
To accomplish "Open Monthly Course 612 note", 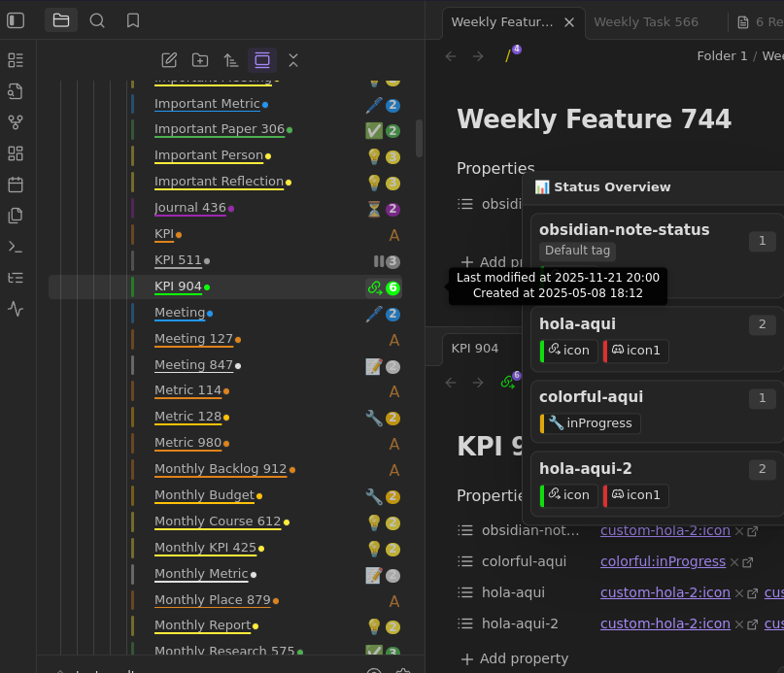I will (x=218, y=521).
